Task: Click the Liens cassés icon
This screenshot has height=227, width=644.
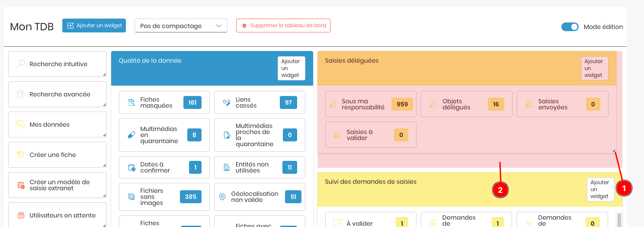Action: pos(226,102)
